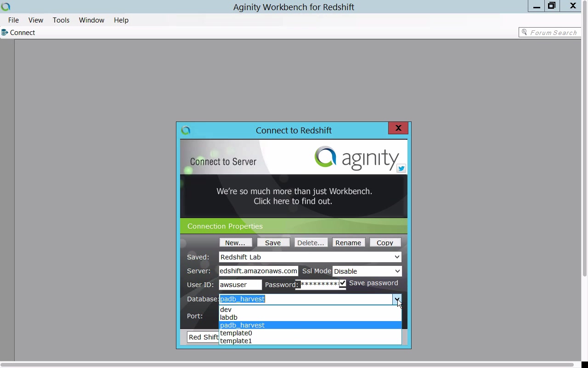This screenshot has height=368, width=588.
Task: Select template0 from the database list
Action: pyautogui.click(x=310, y=333)
